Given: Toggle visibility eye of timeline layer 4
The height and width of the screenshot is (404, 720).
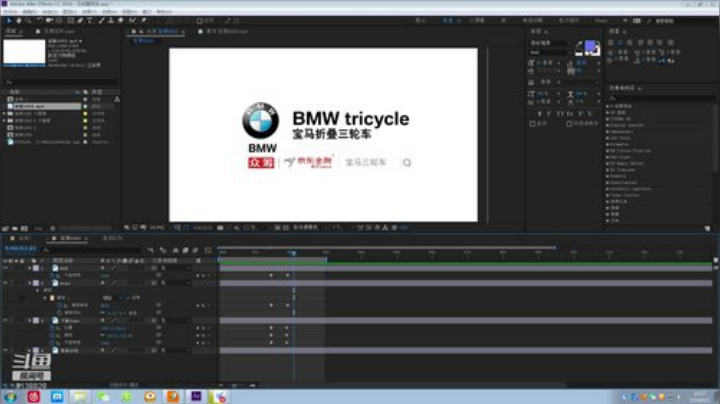Looking at the screenshot, I should [6, 350].
